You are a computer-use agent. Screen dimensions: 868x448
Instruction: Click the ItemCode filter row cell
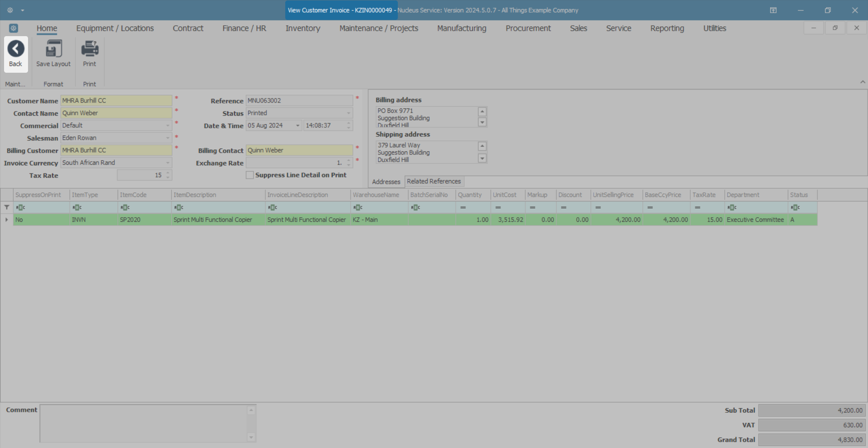(x=145, y=207)
